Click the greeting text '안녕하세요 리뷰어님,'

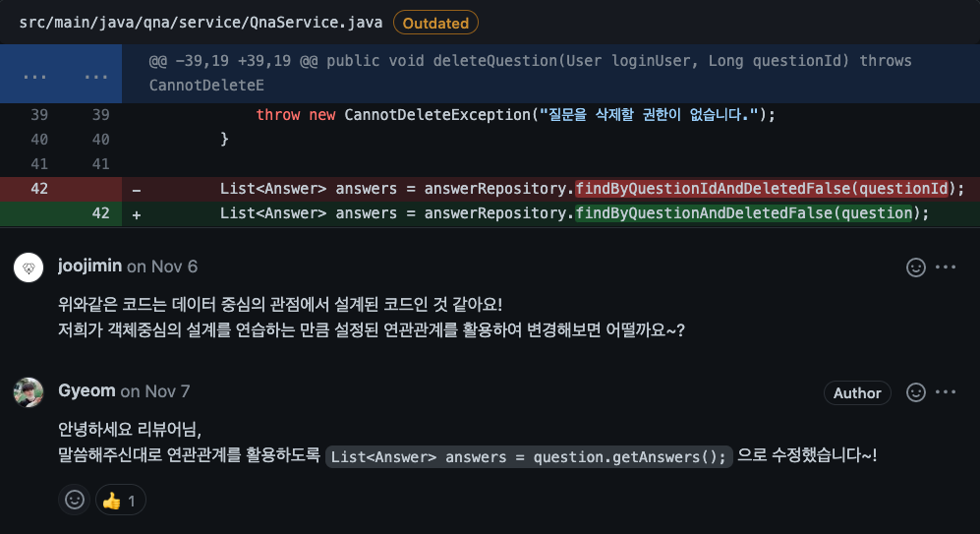[x=130, y=430]
